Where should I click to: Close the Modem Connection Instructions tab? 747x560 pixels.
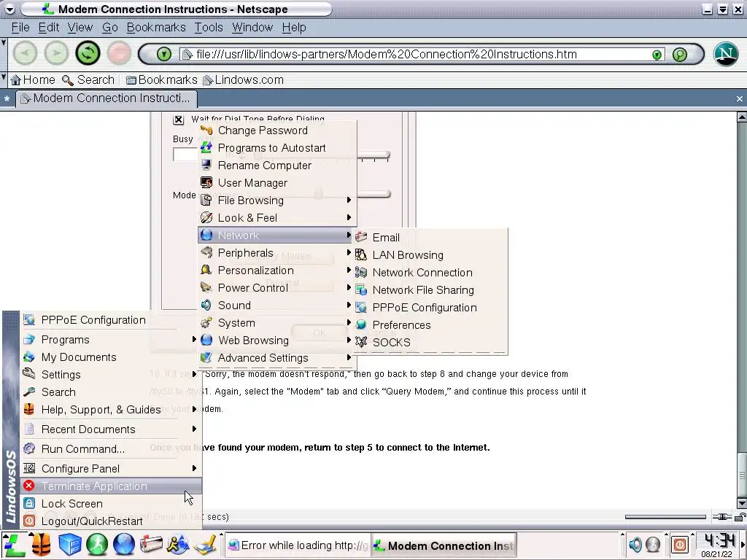coord(740,98)
